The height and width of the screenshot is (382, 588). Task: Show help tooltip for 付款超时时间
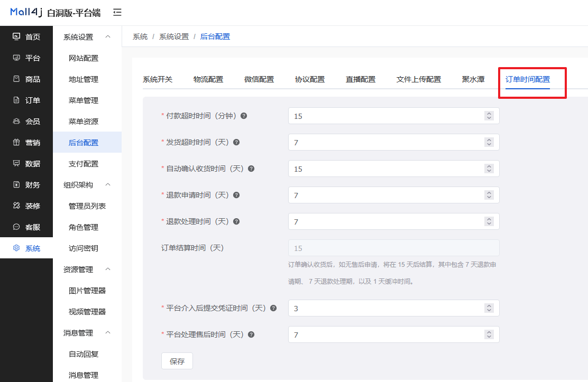(x=244, y=116)
